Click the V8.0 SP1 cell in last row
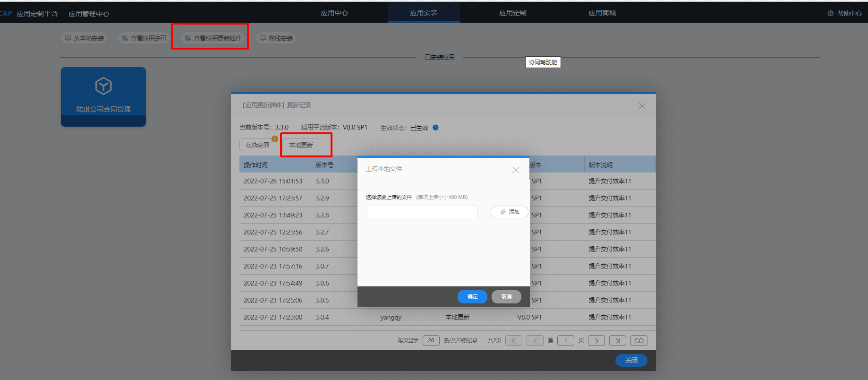 point(529,317)
